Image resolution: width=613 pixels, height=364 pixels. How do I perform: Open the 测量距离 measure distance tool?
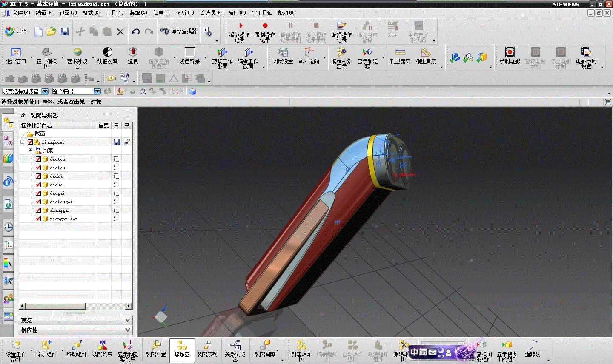tap(400, 57)
